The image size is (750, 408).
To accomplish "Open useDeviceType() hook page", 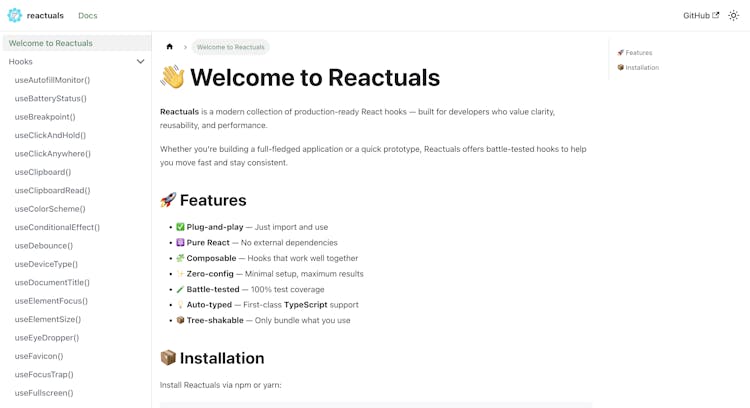I will (46, 264).
